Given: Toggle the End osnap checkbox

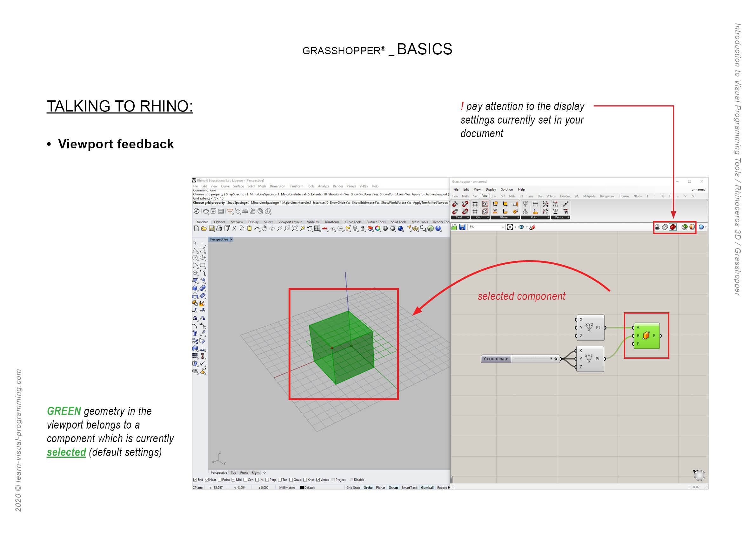Looking at the screenshot, I should point(196,480).
